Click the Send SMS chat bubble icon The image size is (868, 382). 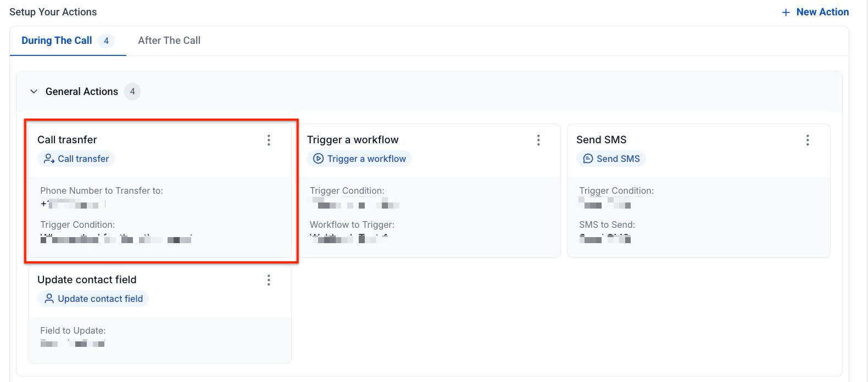(x=587, y=159)
